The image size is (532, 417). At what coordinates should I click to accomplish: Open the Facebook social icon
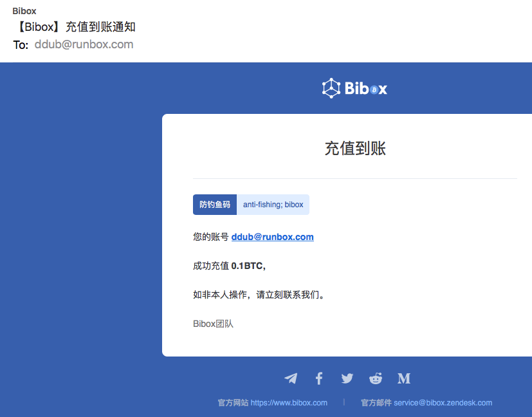319,378
